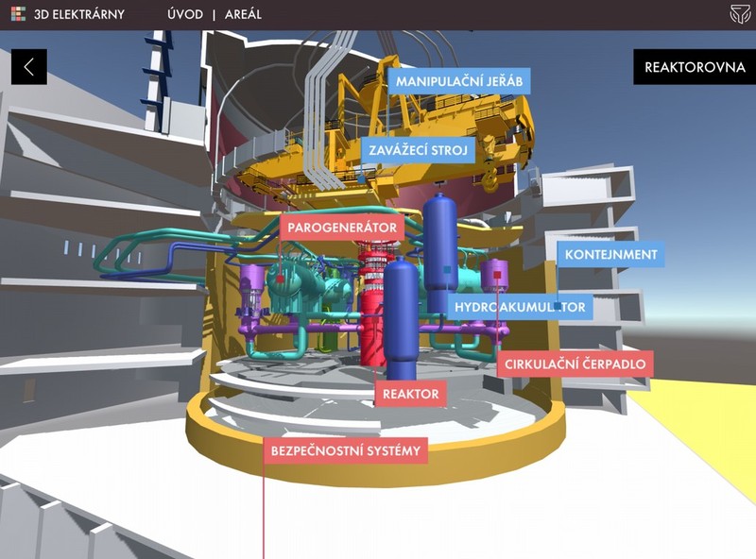This screenshot has height=559, width=756.
Task: Select the PAROGENERÁTOR label
Action: (x=342, y=228)
